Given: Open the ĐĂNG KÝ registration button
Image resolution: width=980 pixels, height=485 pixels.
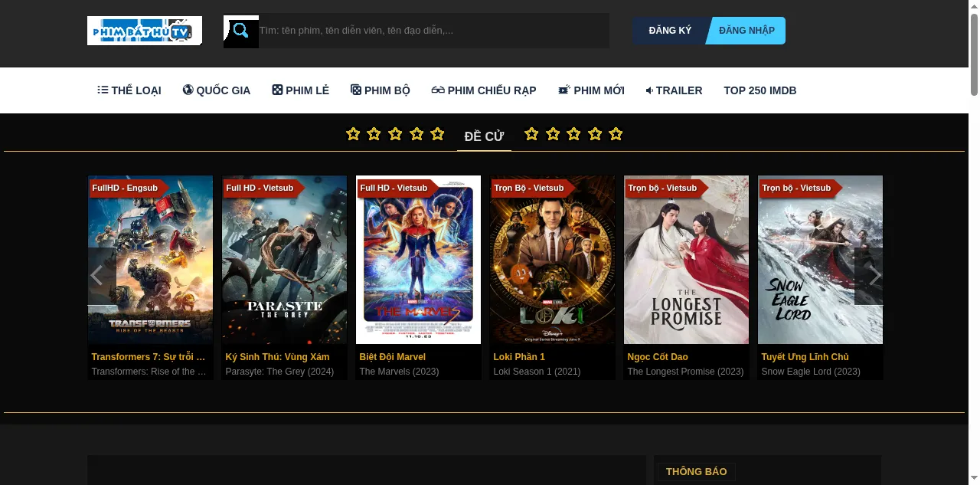Looking at the screenshot, I should tap(670, 31).
